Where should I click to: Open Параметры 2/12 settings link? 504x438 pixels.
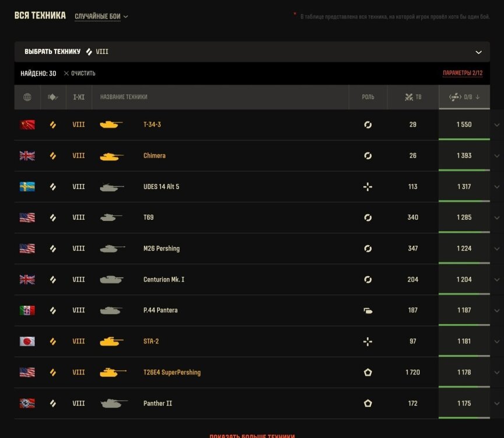coord(463,73)
